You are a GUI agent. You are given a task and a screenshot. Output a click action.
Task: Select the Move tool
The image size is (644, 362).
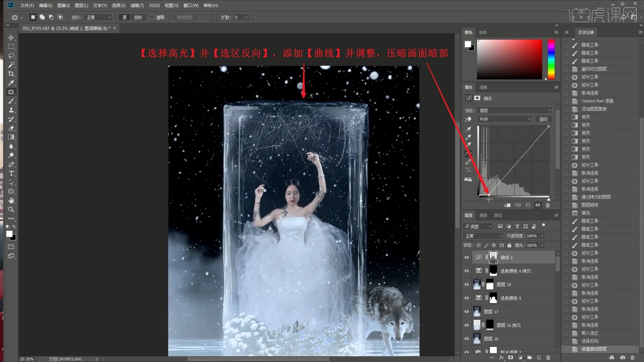tap(11, 38)
